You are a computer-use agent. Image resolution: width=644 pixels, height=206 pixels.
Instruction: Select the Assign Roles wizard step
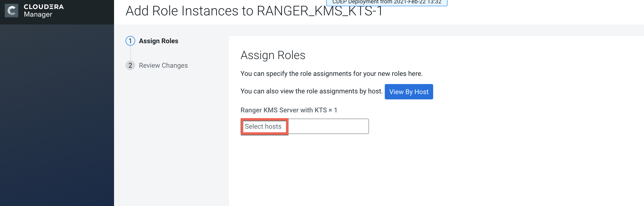[x=158, y=41]
